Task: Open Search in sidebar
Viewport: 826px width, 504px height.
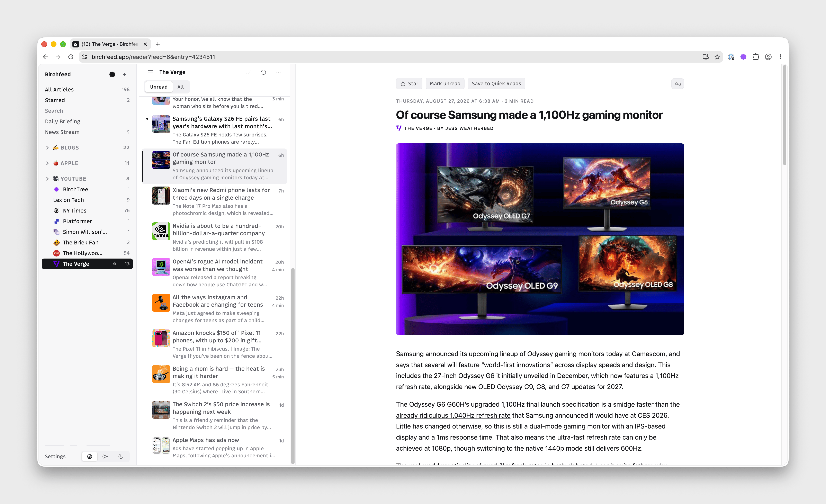Action: [x=87, y=111]
